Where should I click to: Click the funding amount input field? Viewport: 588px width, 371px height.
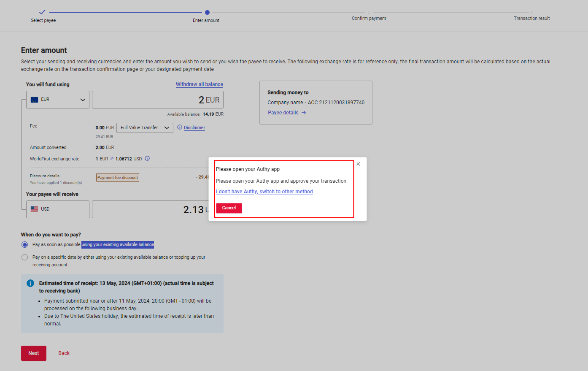157,100
